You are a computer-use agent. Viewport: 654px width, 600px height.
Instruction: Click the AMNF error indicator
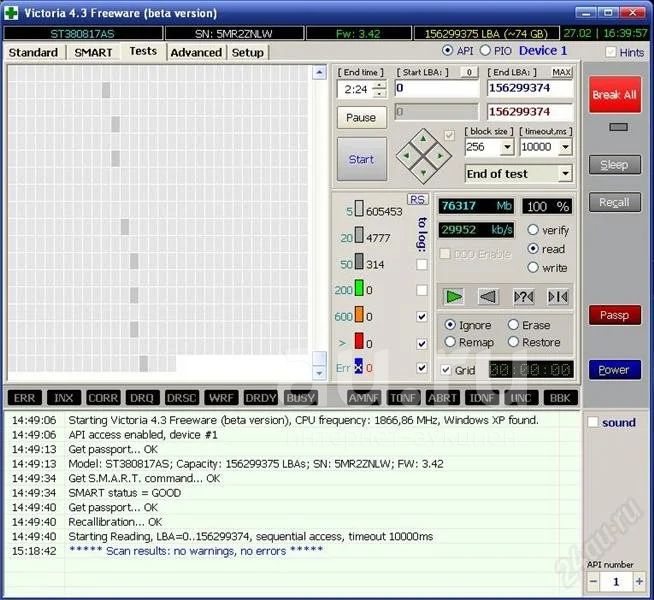point(364,398)
